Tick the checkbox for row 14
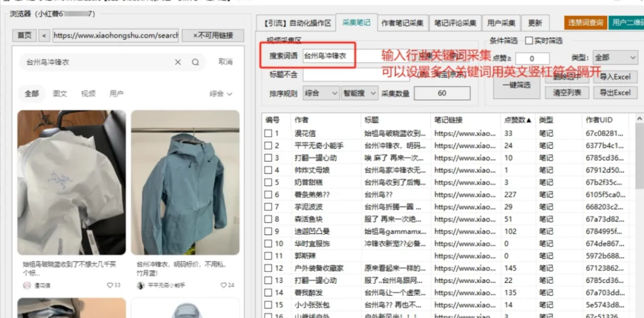The image size is (644, 318). [x=268, y=292]
